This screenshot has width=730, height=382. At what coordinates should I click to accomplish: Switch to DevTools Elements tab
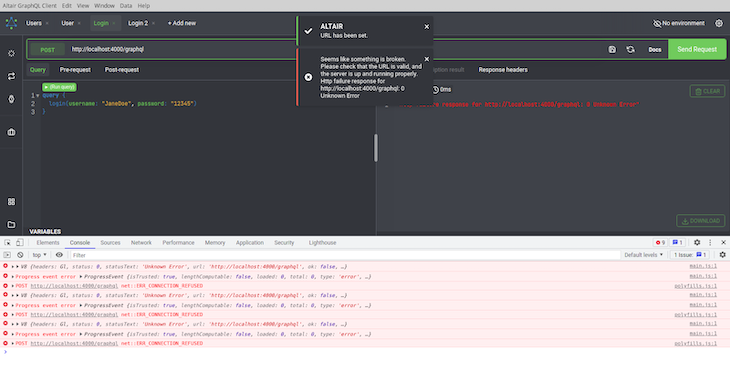pos(48,242)
